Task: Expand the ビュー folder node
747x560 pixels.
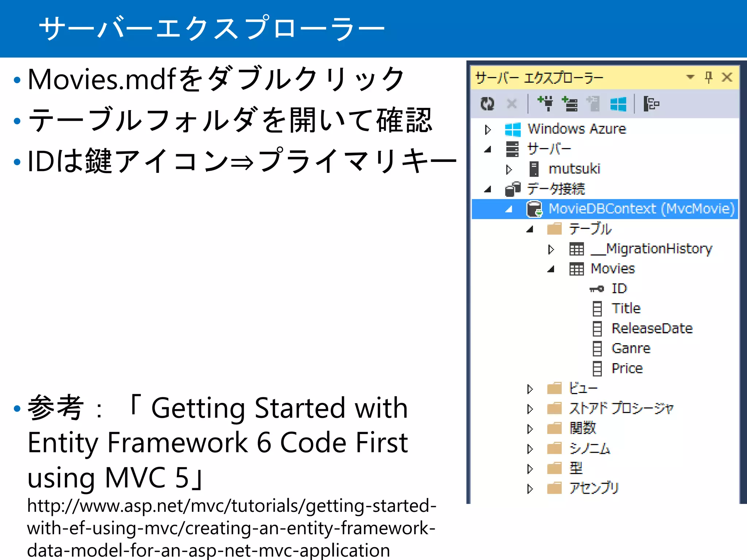Action: [530, 389]
